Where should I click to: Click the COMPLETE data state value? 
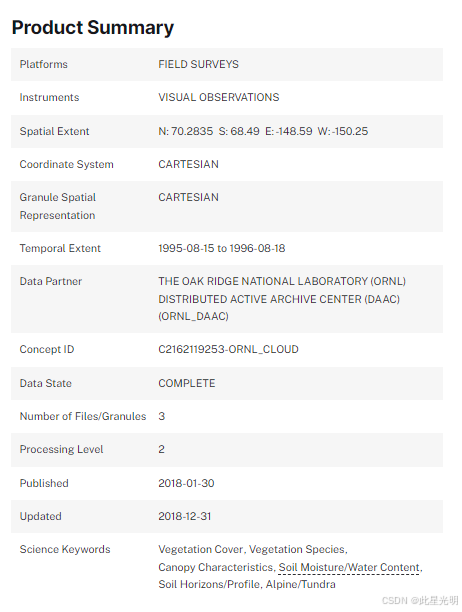187,383
